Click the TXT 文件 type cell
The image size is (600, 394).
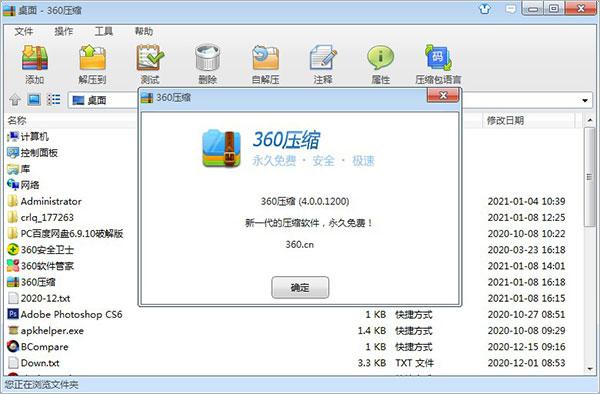[414, 363]
